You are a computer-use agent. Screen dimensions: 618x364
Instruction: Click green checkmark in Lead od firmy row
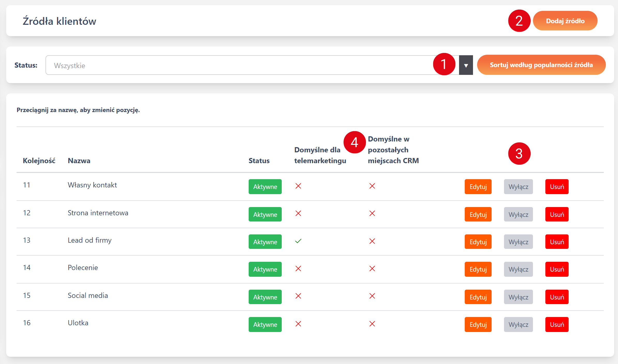[x=298, y=241]
